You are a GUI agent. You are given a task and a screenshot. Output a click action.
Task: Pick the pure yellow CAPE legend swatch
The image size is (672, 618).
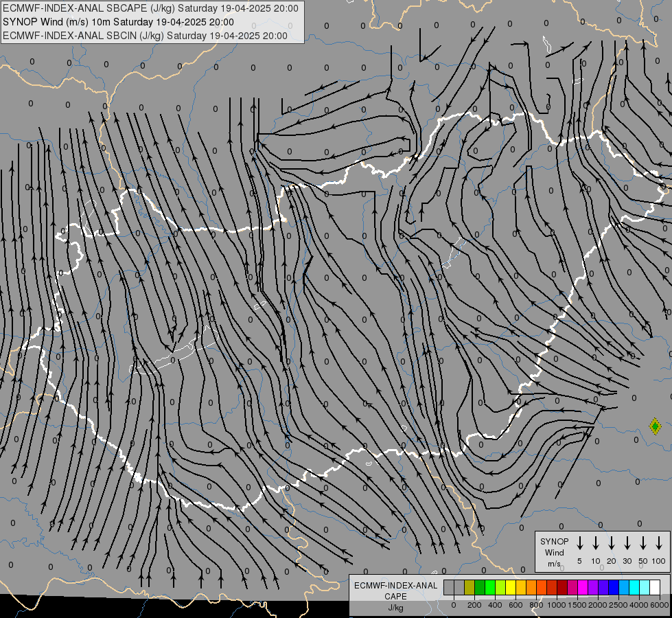(x=511, y=587)
